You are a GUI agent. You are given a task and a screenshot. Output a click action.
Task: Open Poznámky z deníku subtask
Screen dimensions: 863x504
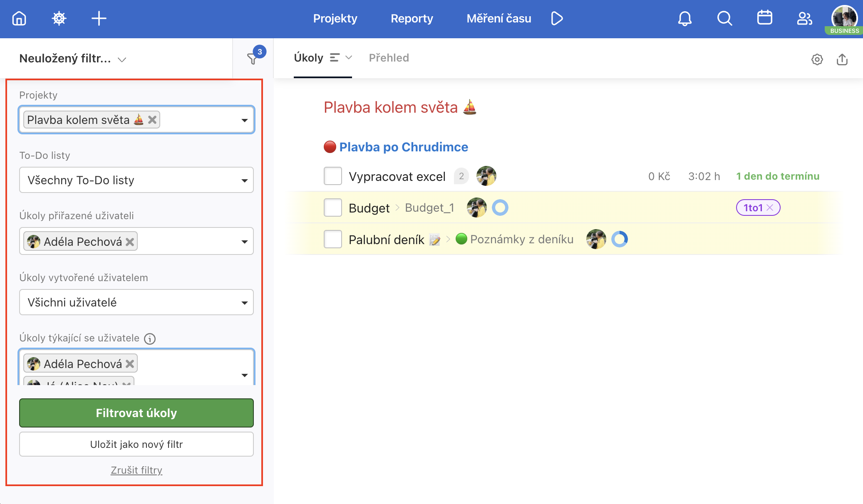[x=522, y=239]
